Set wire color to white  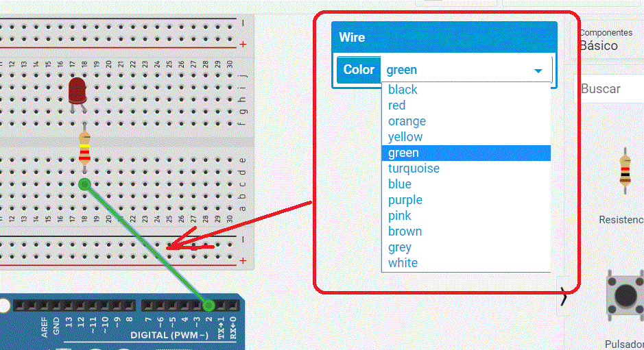(x=403, y=263)
